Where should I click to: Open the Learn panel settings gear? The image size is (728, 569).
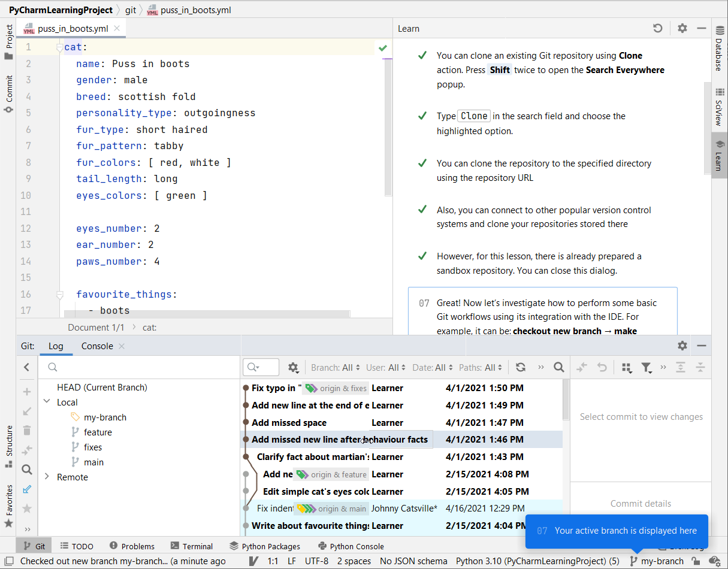[x=682, y=28]
